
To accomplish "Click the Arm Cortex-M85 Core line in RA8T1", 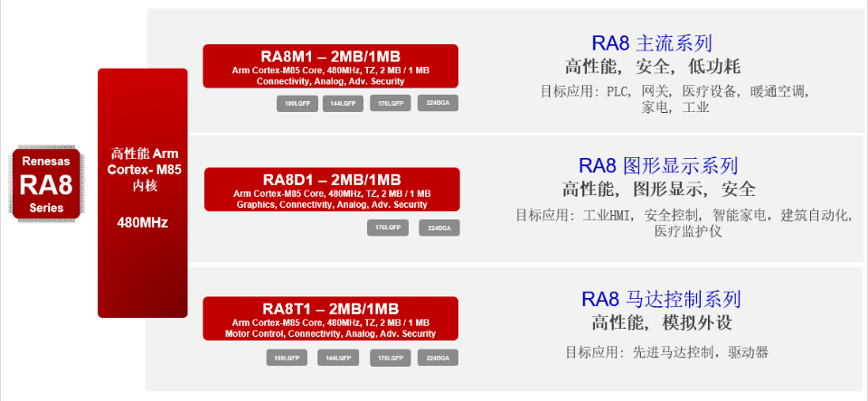I will tap(331, 322).
